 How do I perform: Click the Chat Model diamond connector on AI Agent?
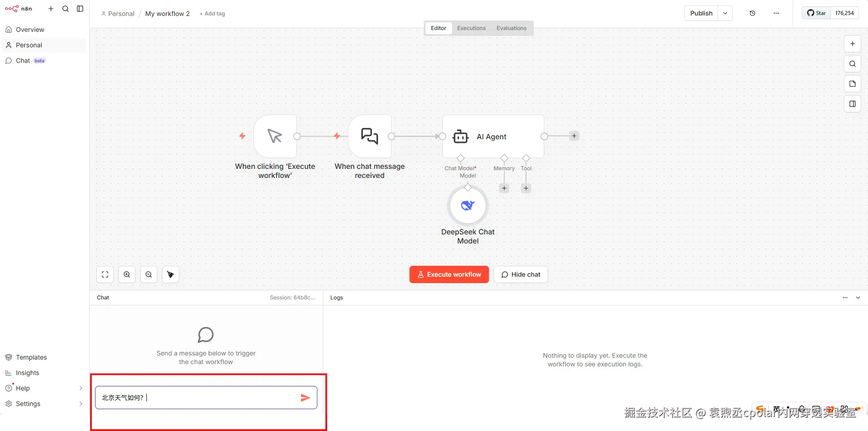point(461,158)
